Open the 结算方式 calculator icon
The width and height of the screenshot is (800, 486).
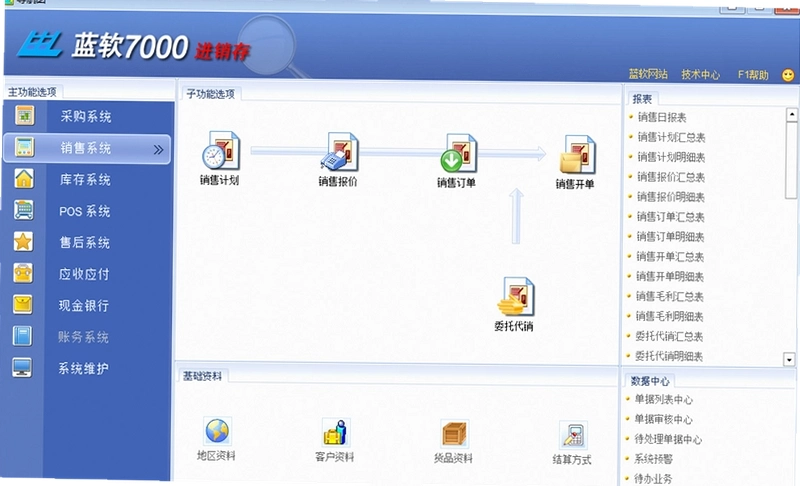click(x=573, y=436)
